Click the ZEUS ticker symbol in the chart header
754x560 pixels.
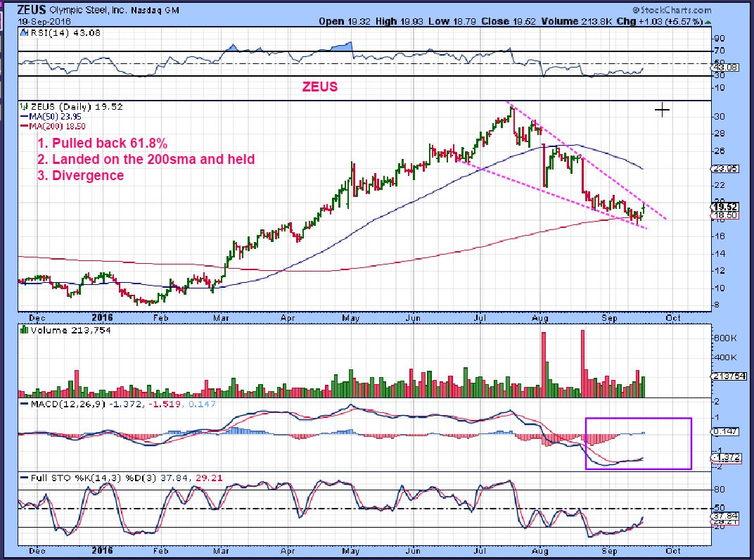coord(32,10)
